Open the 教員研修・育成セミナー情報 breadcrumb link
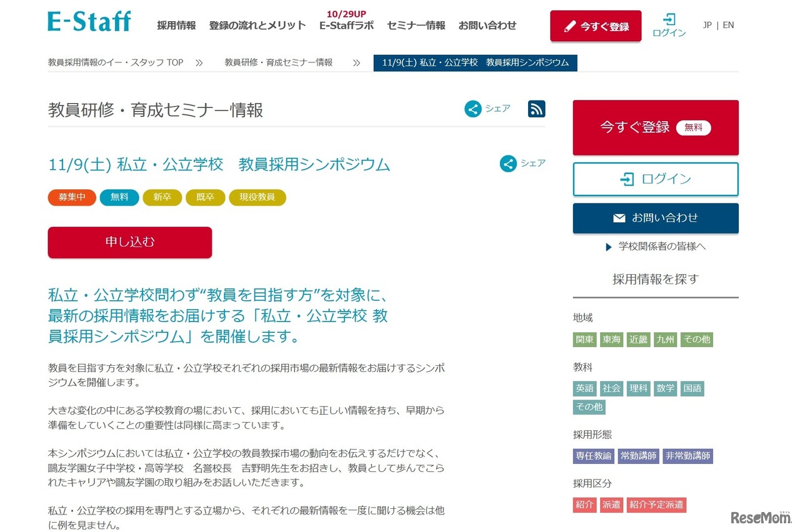800x532 pixels. pyautogui.click(x=278, y=62)
